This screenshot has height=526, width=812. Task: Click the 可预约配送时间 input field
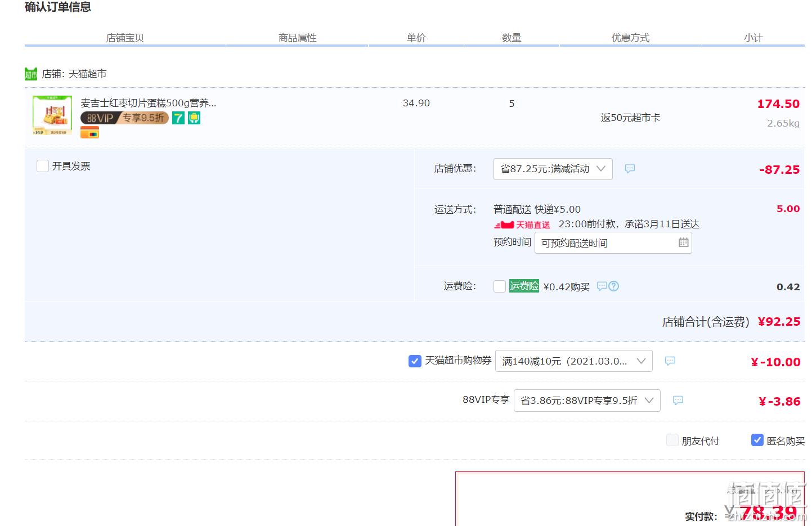coord(613,243)
